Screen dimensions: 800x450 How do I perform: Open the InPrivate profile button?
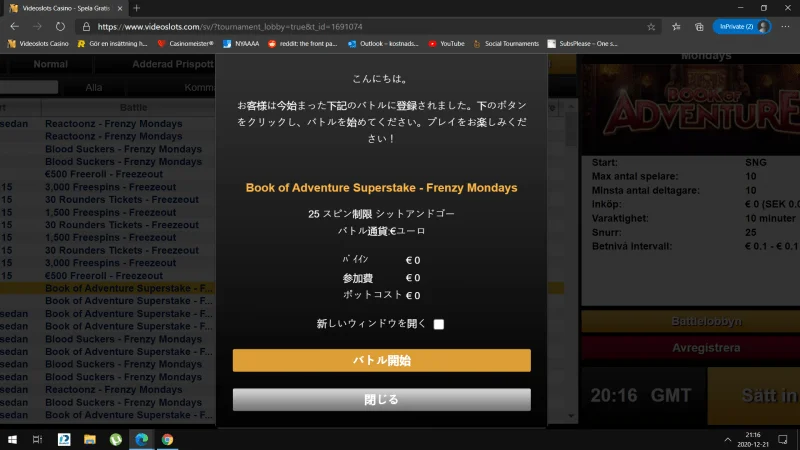tap(741, 27)
